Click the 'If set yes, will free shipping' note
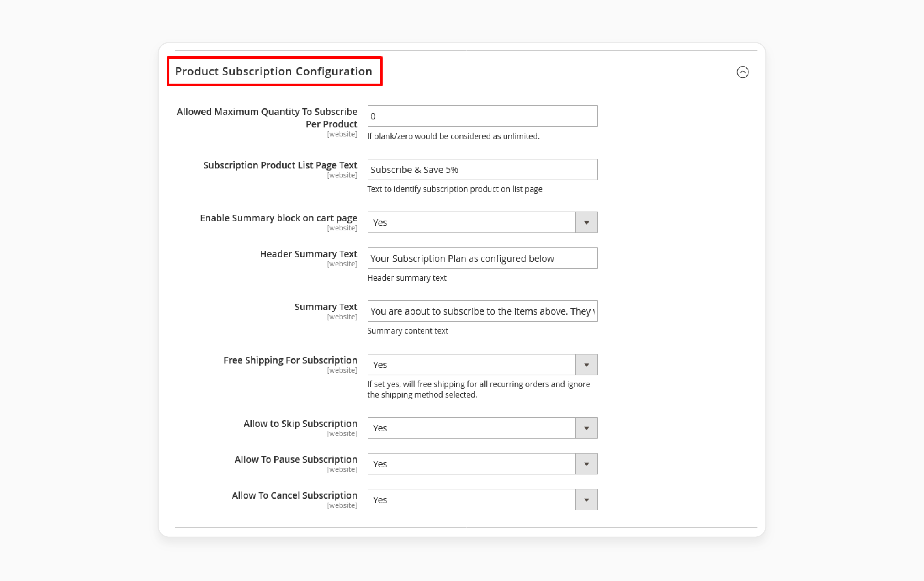Screen dimensions: 924x581 (x=478, y=389)
